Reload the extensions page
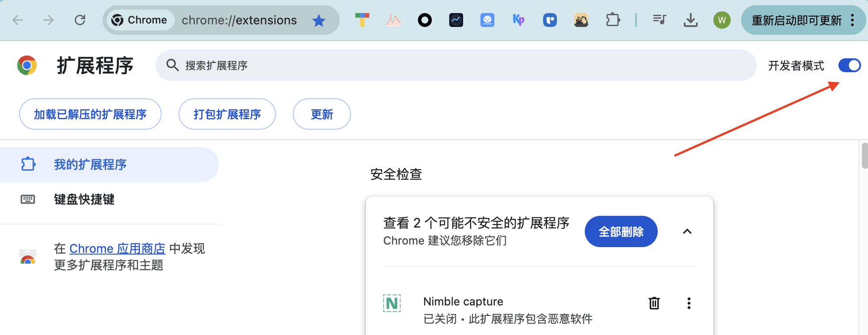The height and width of the screenshot is (335, 868). pos(80,20)
